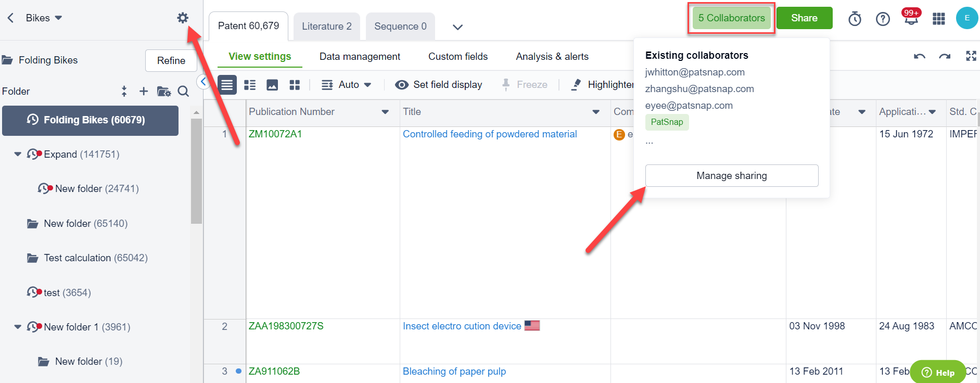Collapse the Expand folder tree node
Viewport: 980px width, 383px height.
(18, 155)
